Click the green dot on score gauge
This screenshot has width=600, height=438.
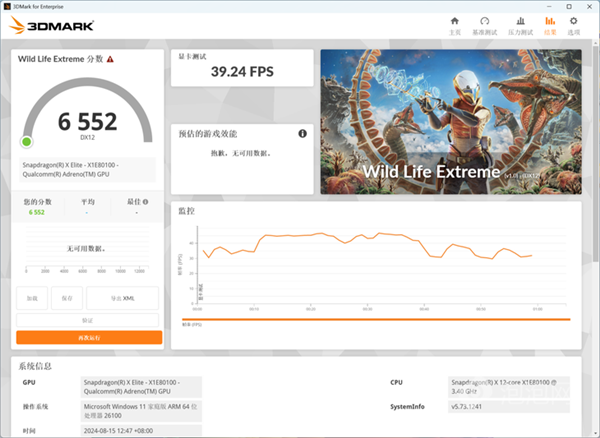26,142
